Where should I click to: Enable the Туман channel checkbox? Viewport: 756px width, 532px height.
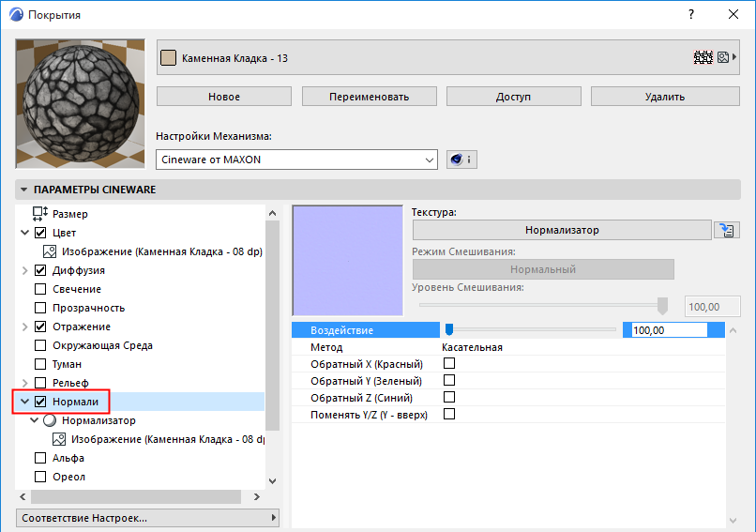pyautogui.click(x=40, y=364)
